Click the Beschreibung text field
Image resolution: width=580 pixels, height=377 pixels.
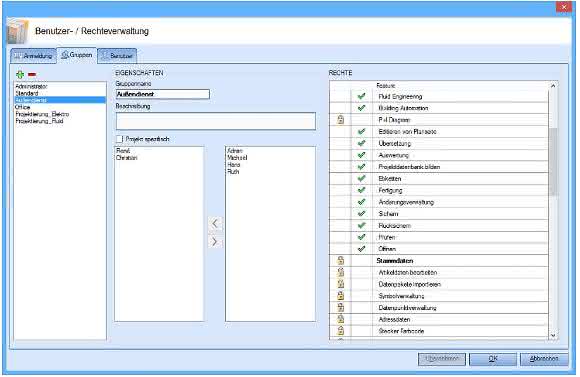click(216, 121)
